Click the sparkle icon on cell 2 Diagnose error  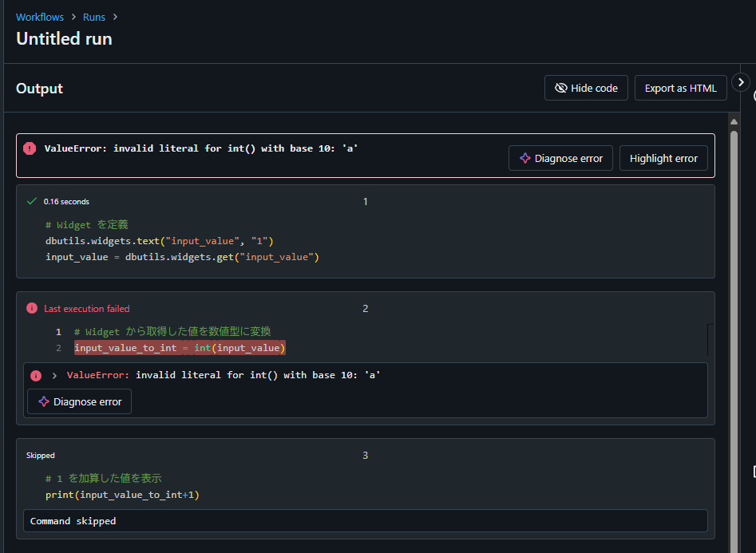[44, 401]
